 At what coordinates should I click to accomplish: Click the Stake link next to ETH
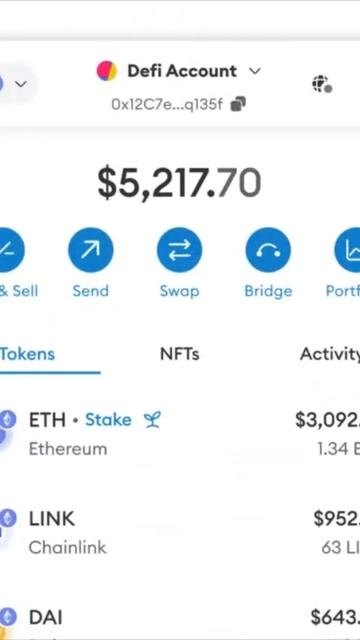108,420
